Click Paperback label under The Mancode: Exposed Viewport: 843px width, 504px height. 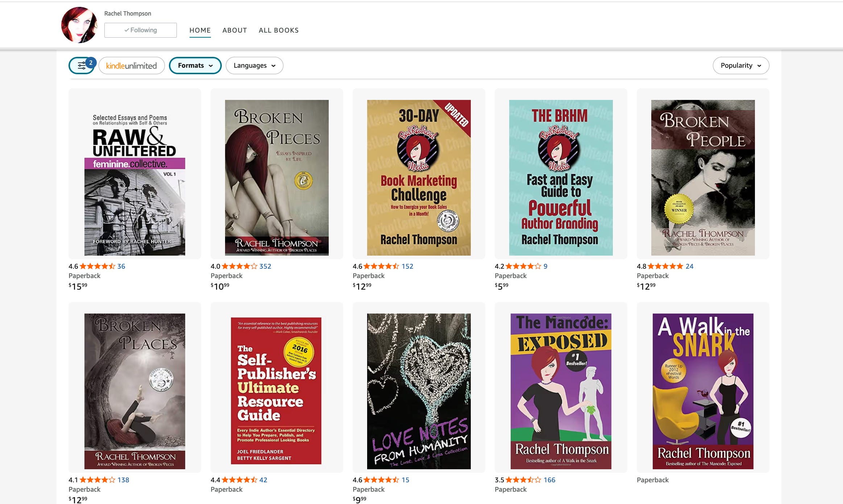click(x=511, y=489)
